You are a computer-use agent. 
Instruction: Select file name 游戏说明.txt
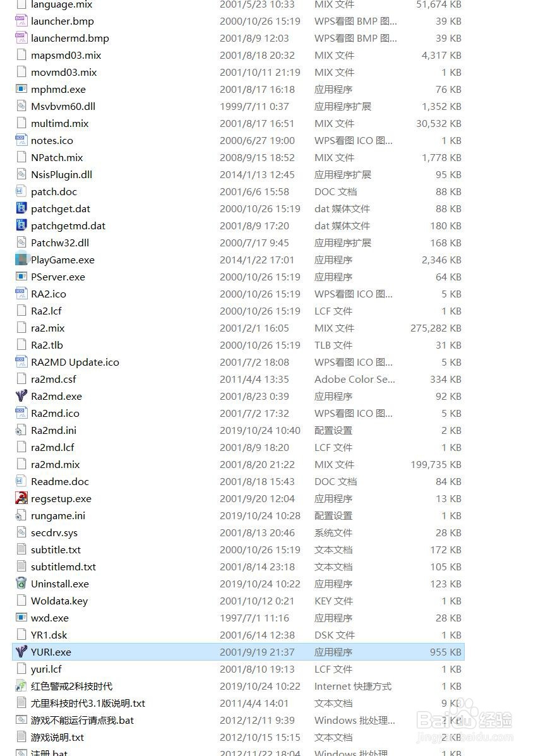(57, 738)
